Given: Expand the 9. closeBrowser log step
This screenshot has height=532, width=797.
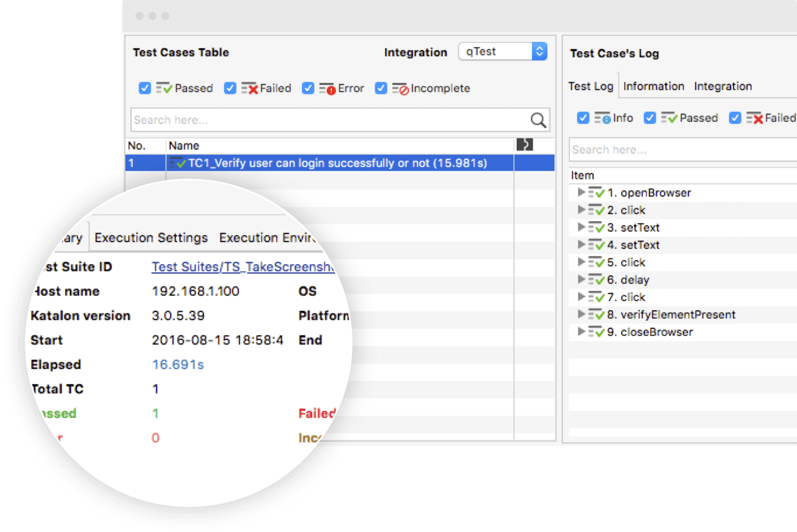Looking at the screenshot, I should pos(581,331).
